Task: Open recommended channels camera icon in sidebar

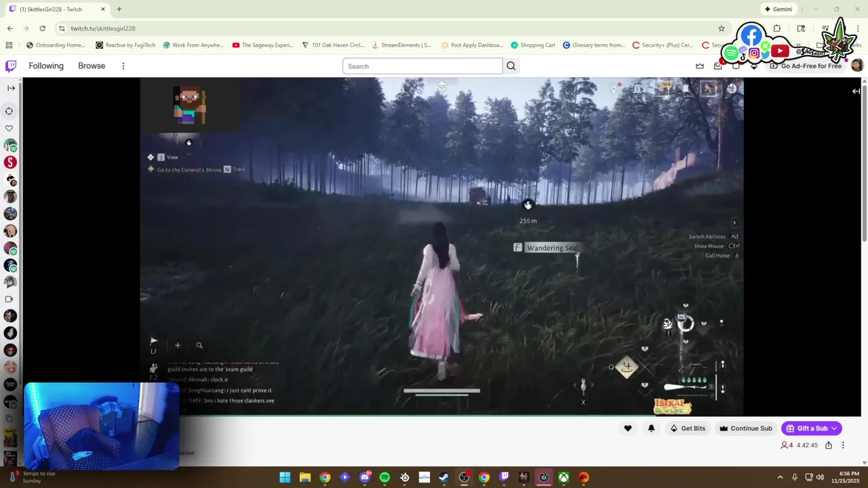Action: pos(9,299)
